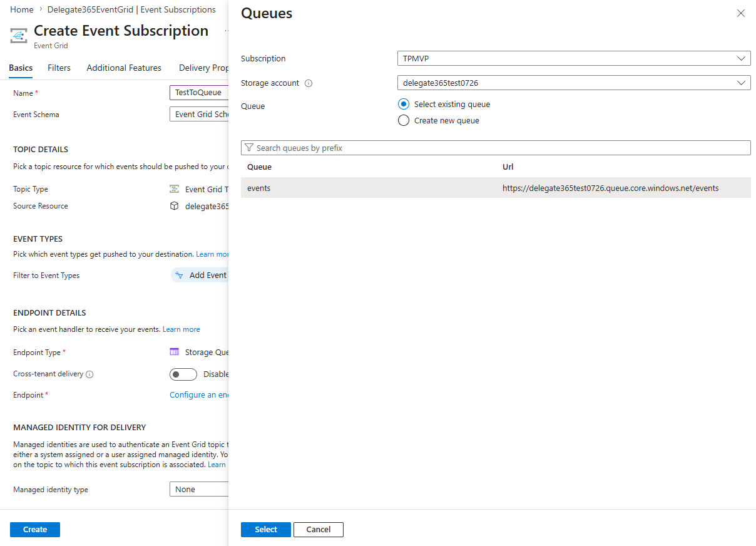Viewport: 756px width, 546px height.
Task: Open the Event Schema dropdown
Action: pyautogui.click(x=199, y=114)
